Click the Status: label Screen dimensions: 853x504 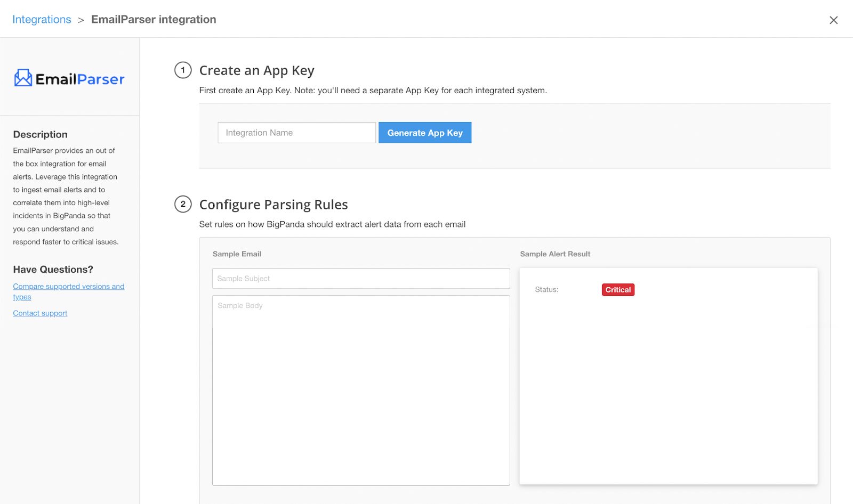tap(546, 290)
